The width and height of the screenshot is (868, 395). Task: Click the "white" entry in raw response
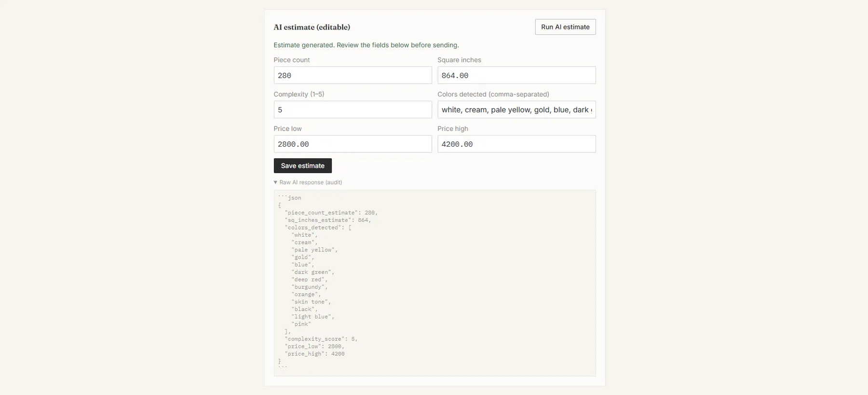click(304, 235)
